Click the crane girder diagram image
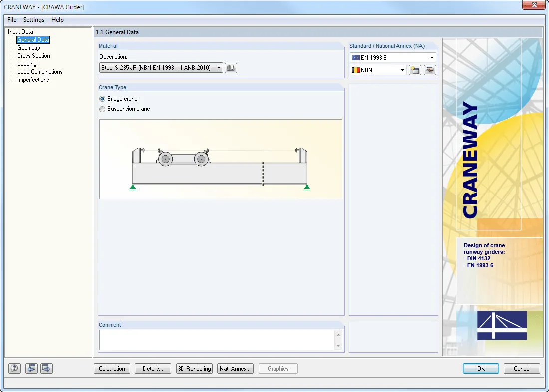549x392 pixels. [x=221, y=159]
